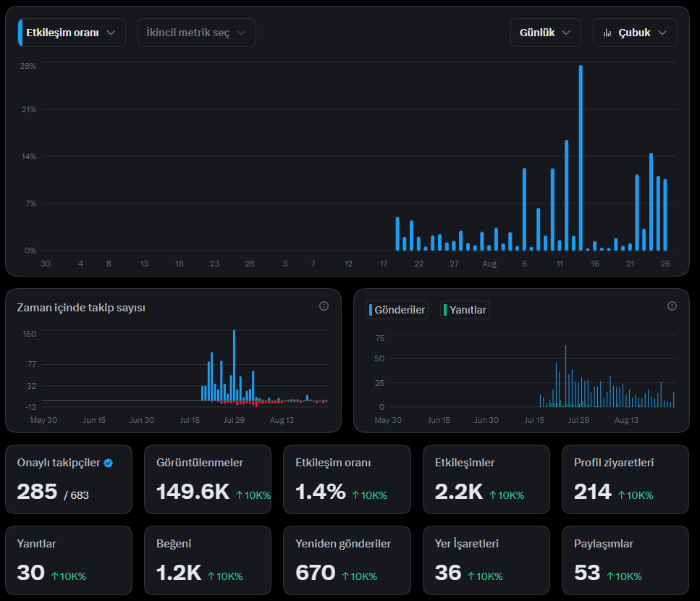Image resolution: width=700 pixels, height=601 pixels.
Task: Expand the Günlük interval dropdown
Action: pyautogui.click(x=546, y=33)
